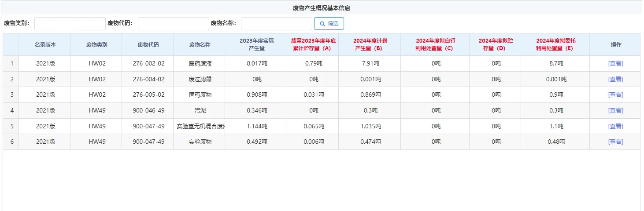Viewport: 644px width, 211px height.
Task: Select the 污泥 waste name cell
Action: tap(200, 110)
